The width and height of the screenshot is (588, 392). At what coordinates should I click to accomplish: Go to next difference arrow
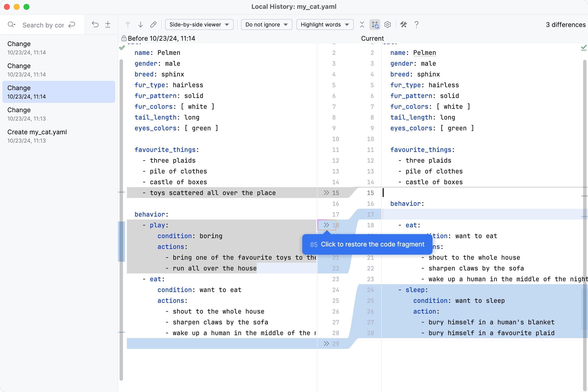tap(140, 24)
